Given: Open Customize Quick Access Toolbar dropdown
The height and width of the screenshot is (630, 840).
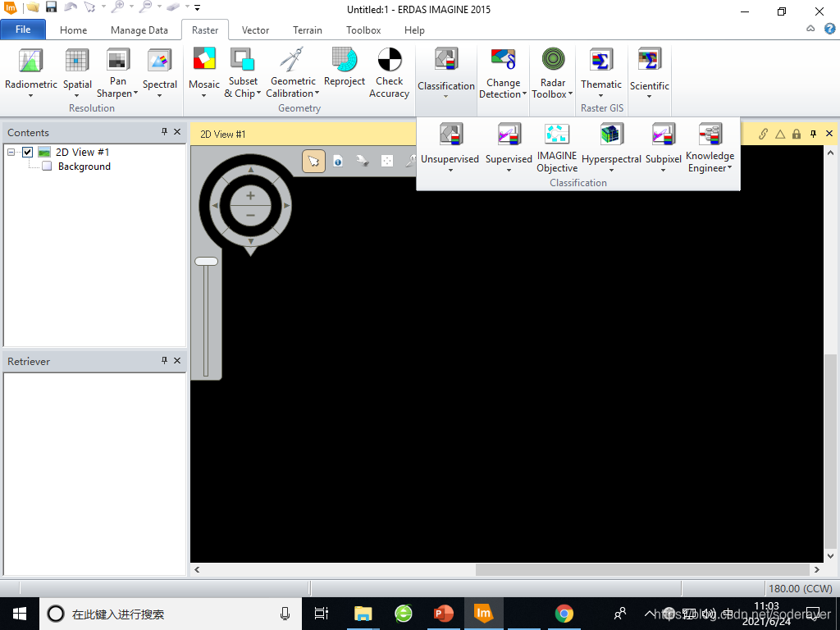Looking at the screenshot, I should click(x=197, y=8).
